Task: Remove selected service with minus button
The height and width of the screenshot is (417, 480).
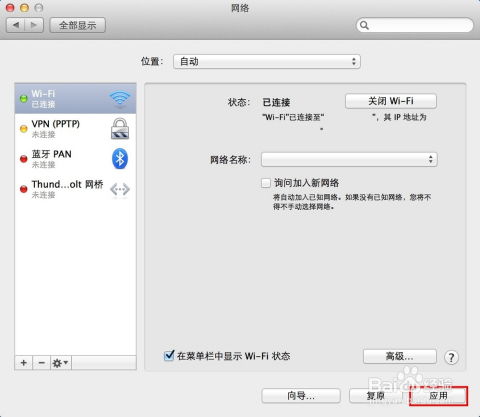Action: (x=42, y=363)
